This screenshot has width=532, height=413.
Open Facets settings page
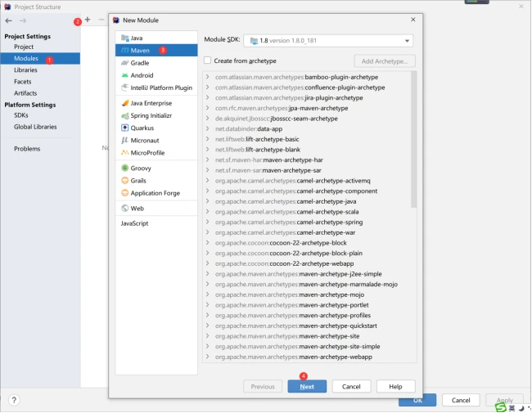[22, 82]
